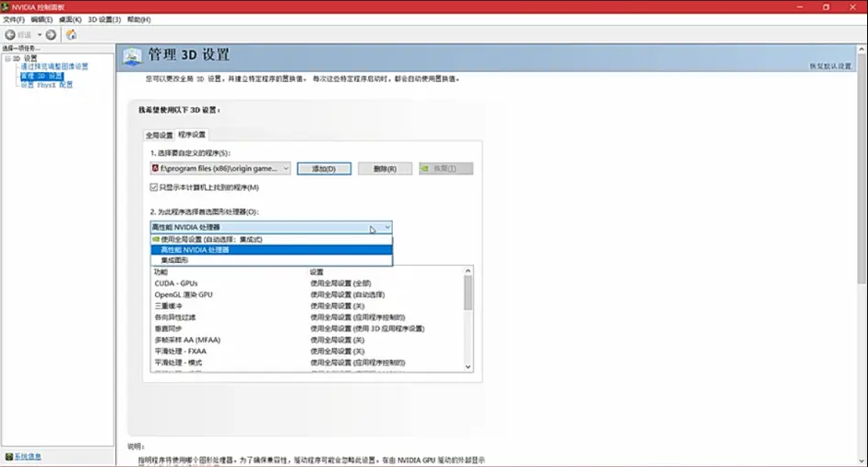
Task: Go back with the 后退 arrow icon
Action: [x=10, y=35]
